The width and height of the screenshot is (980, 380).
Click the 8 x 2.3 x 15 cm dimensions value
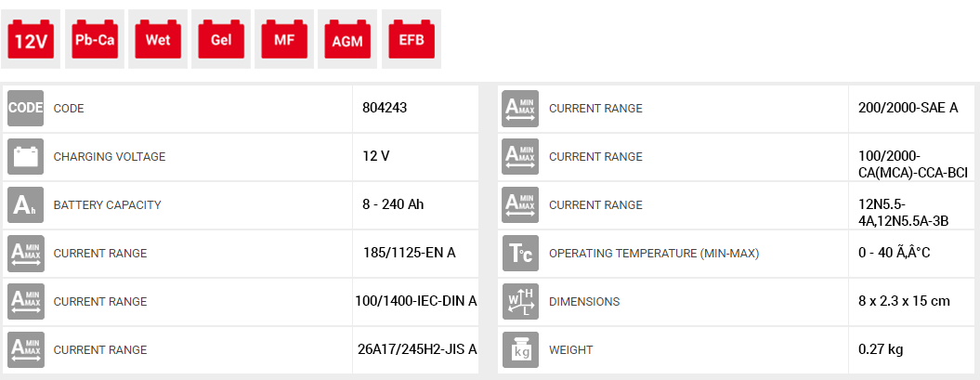904,301
